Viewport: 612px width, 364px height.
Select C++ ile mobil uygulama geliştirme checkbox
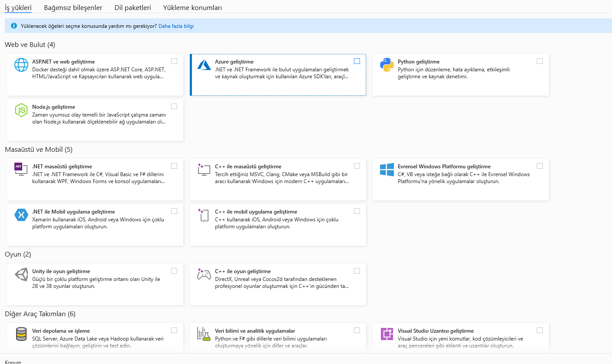(357, 211)
